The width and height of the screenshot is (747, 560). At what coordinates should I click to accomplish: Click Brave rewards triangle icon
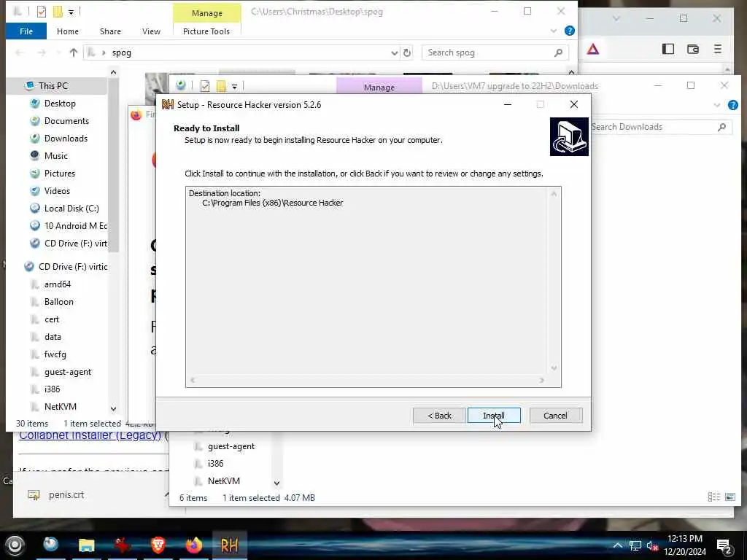(x=592, y=49)
